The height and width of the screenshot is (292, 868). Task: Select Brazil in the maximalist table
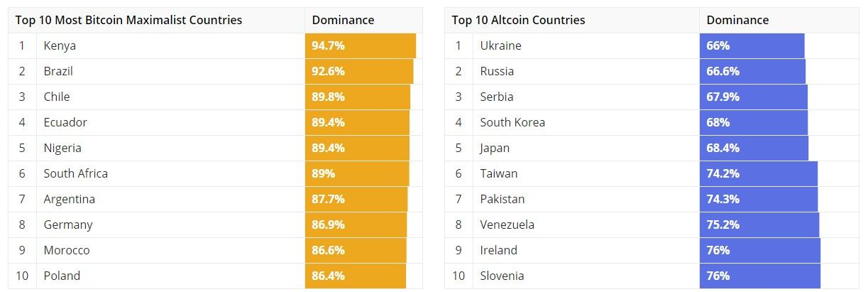coord(58,71)
